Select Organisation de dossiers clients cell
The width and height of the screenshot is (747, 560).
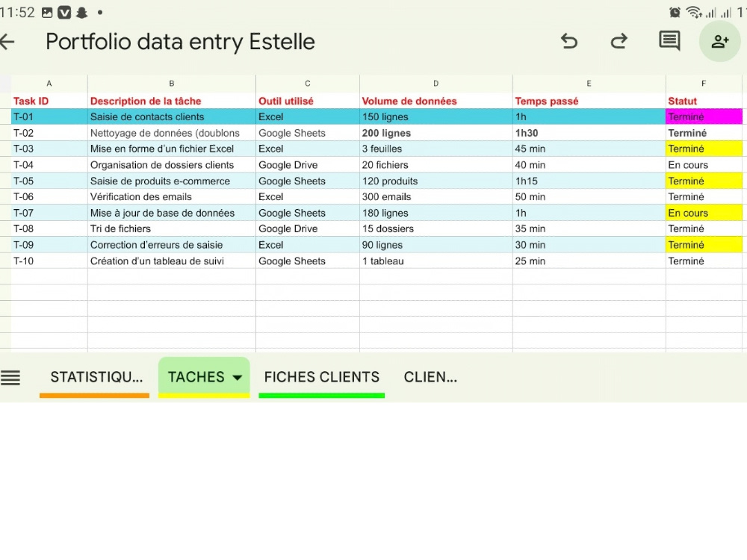pos(172,165)
